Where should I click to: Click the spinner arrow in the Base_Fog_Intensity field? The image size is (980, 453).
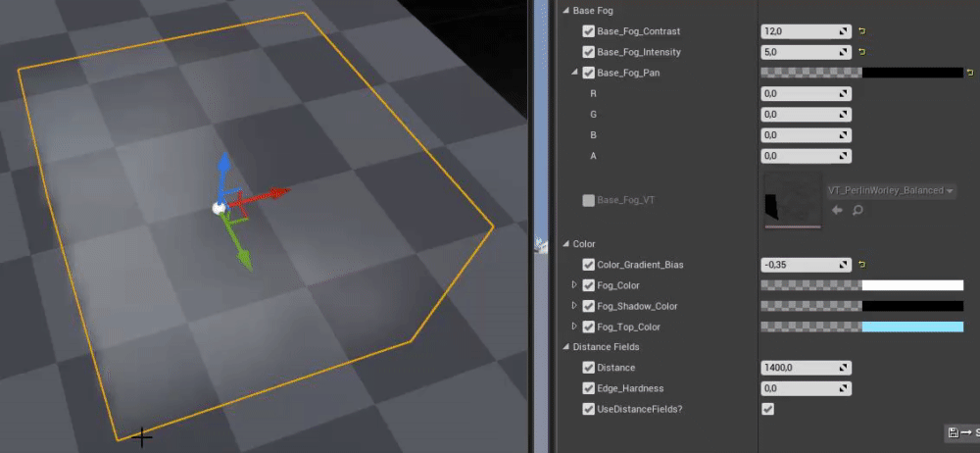pyautogui.click(x=844, y=52)
